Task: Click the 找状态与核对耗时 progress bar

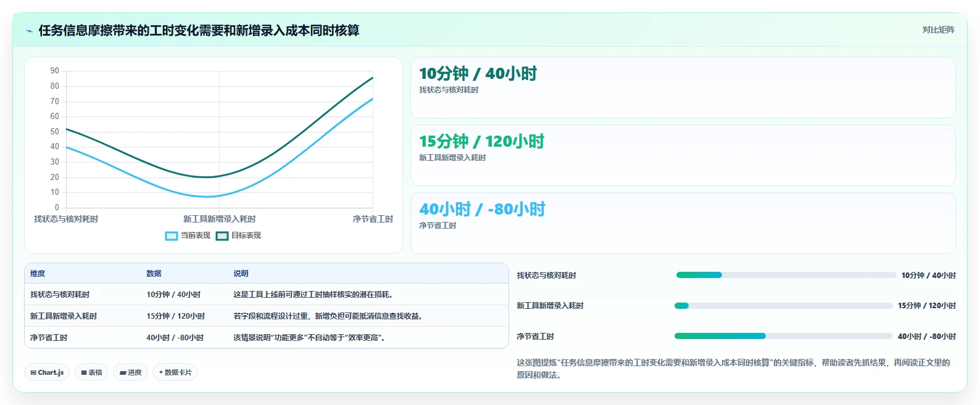Action: (786, 275)
